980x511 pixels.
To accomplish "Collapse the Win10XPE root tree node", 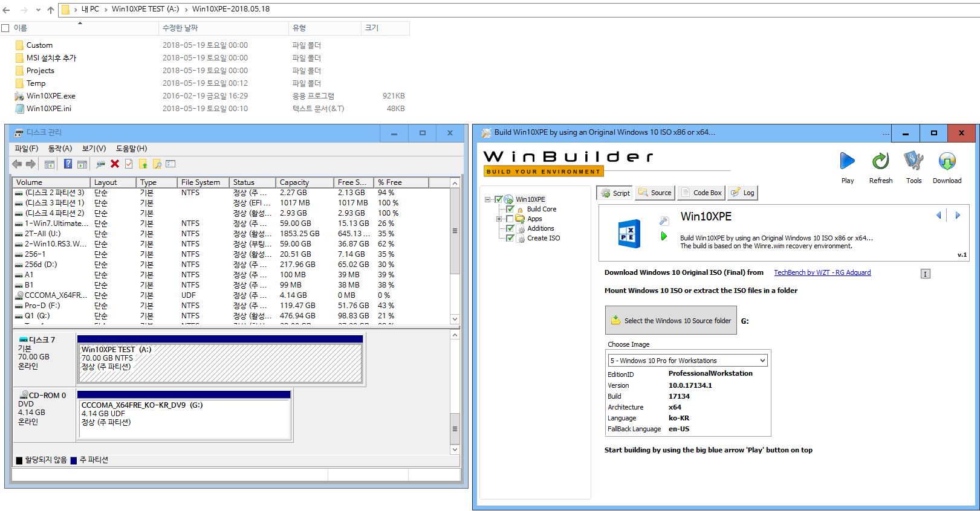I will 487,199.
